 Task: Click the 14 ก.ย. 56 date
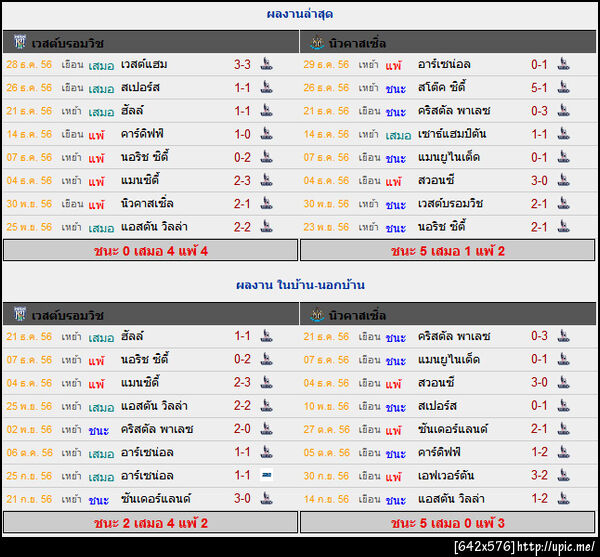[326, 499]
